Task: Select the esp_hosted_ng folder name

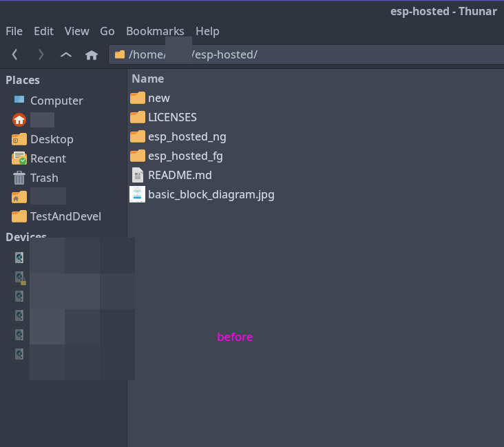Action: [x=187, y=137]
